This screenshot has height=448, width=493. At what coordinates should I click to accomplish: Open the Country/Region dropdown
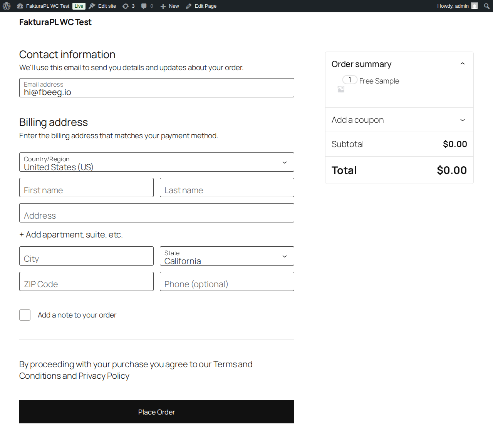coord(156,162)
